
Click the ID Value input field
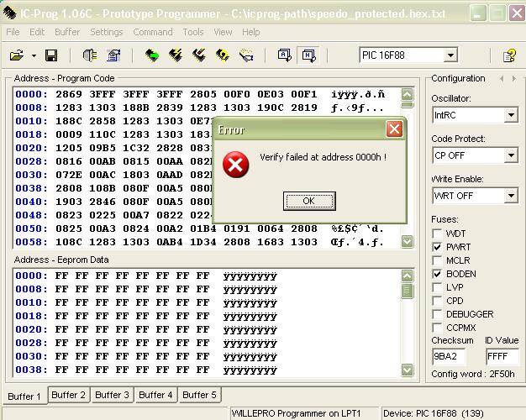(x=502, y=356)
